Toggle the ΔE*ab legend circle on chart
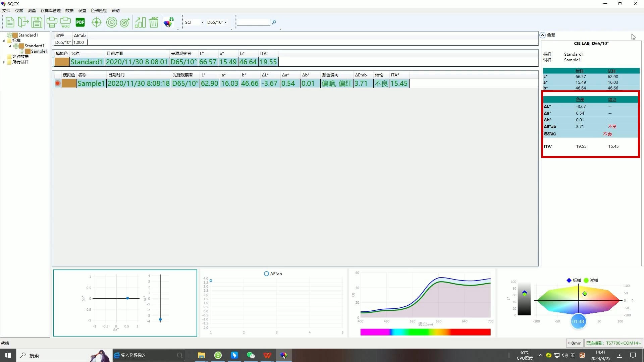 266,274
